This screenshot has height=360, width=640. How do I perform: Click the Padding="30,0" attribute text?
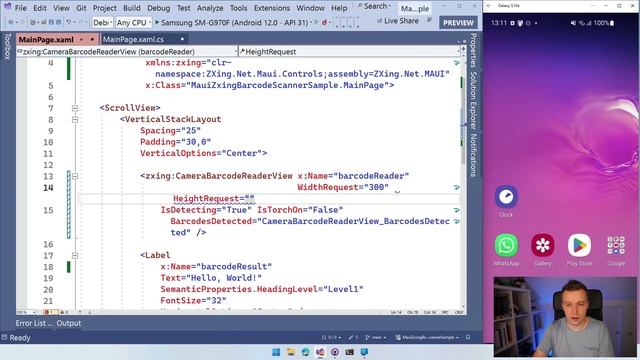(x=176, y=142)
